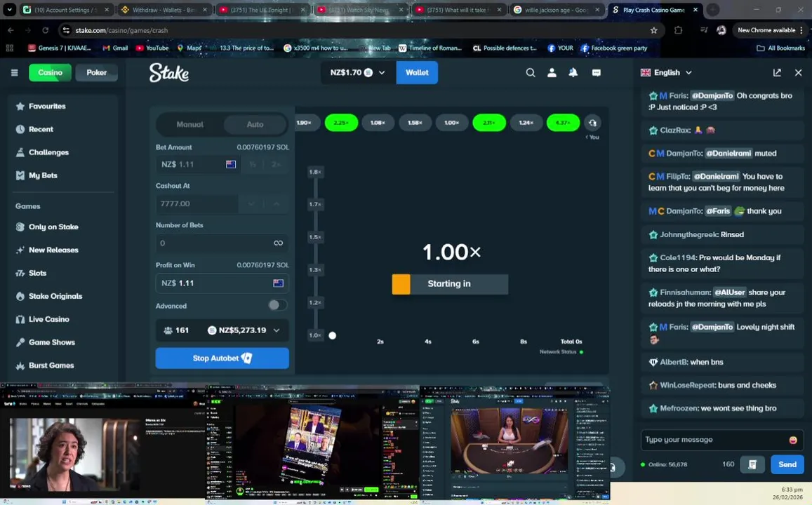812x505 pixels.
Task: Send the chat message
Action: [787, 464]
